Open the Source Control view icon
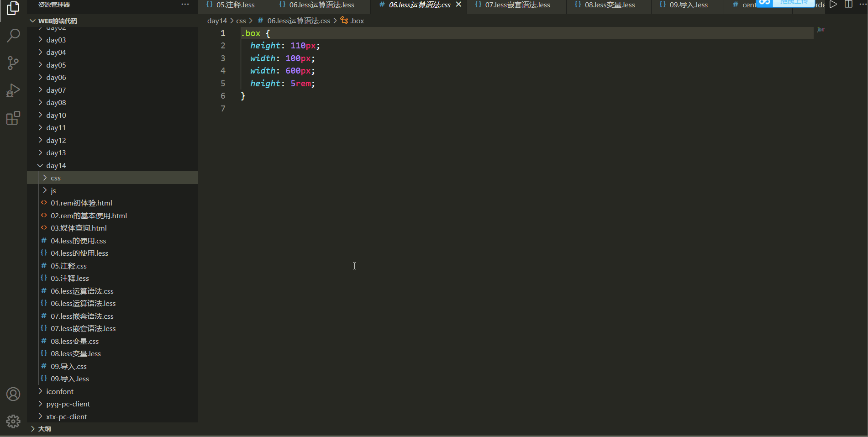 [13, 63]
